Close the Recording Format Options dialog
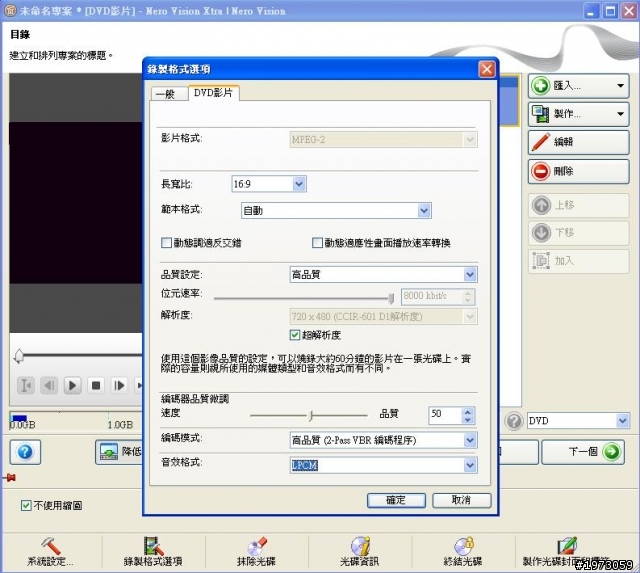Viewport: 640px width, 573px height. [487, 69]
